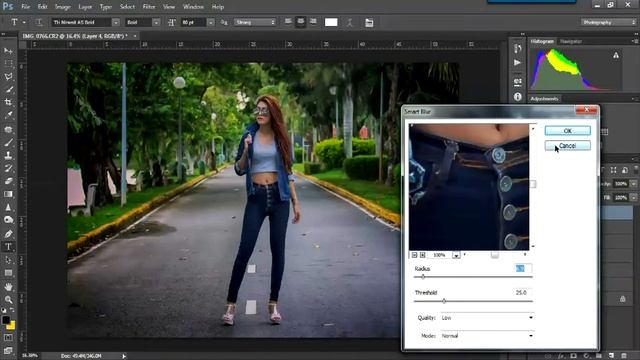The image size is (640, 360).
Task: Delete layer using trash icon
Action: (624, 356)
